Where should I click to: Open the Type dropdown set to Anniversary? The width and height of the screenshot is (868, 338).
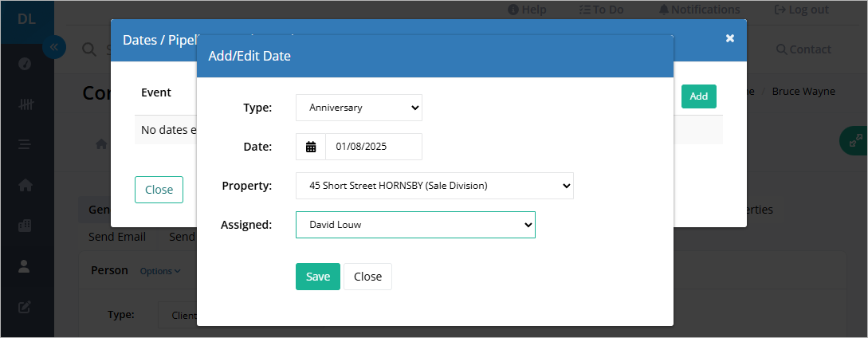tap(359, 108)
